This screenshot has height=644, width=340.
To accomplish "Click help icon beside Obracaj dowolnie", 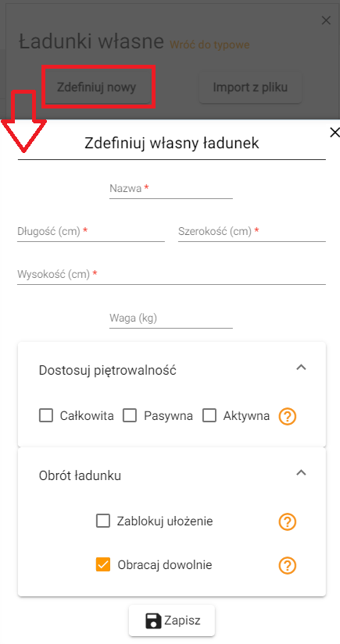I will point(288,566).
